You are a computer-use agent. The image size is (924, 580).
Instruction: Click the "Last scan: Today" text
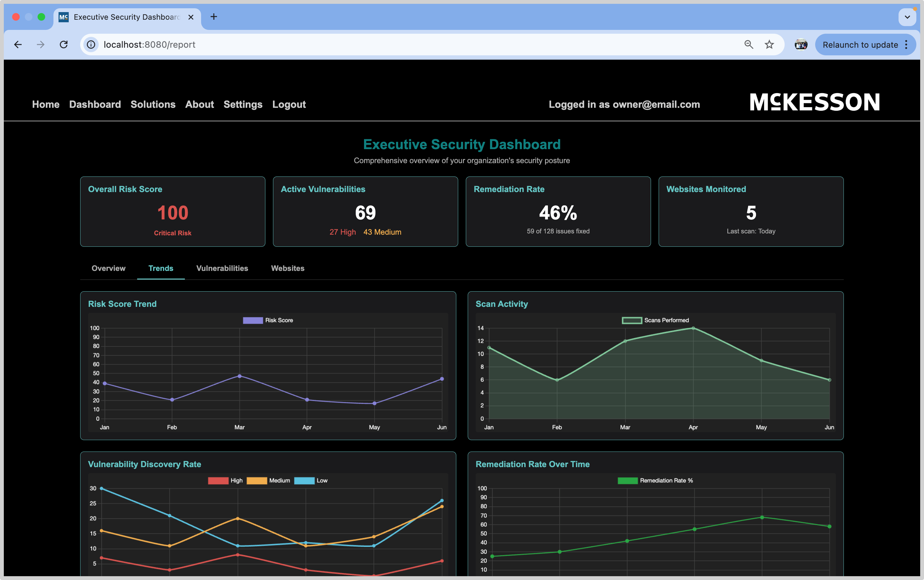pyautogui.click(x=751, y=231)
